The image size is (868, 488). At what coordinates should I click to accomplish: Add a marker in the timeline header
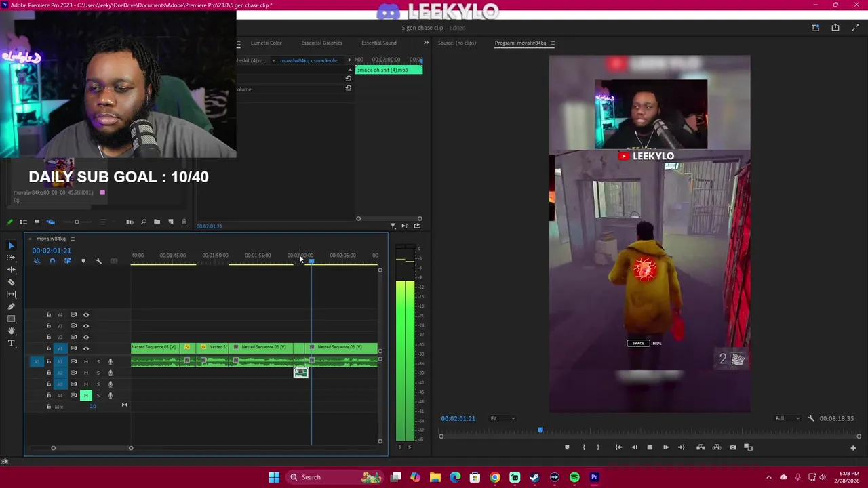[83, 261]
